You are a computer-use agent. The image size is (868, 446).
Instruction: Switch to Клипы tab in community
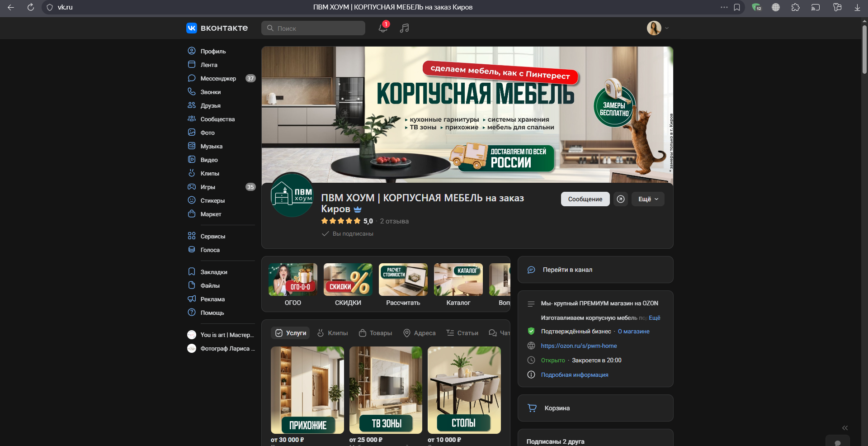pyautogui.click(x=332, y=333)
